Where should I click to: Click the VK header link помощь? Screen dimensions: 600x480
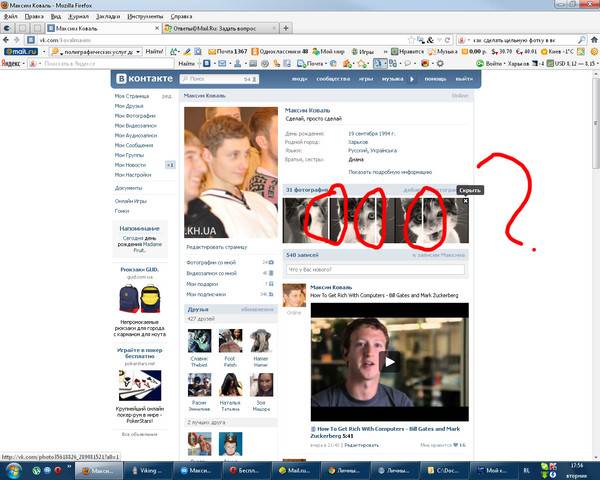pos(435,78)
